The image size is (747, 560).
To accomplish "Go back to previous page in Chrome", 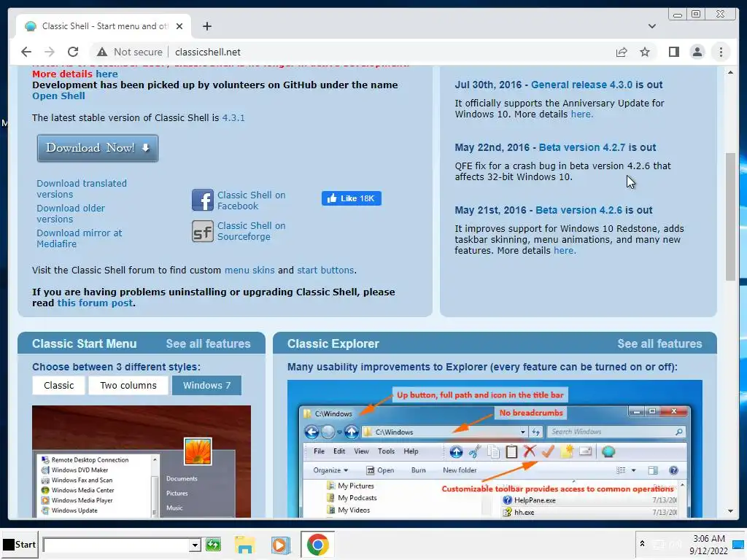I will (x=26, y=52).
